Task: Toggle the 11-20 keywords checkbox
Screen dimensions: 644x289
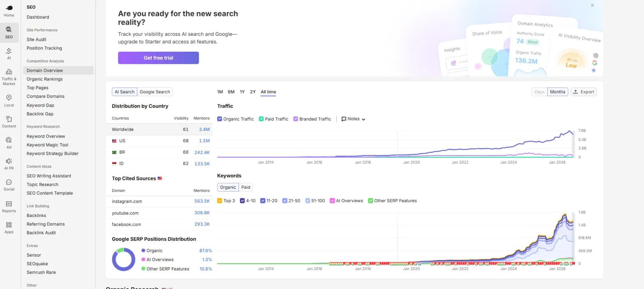Action: pos(263,201)
